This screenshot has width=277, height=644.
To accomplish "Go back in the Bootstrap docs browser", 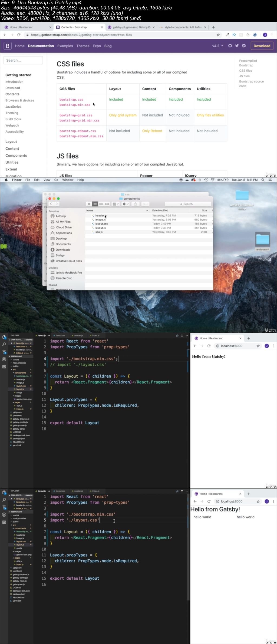I will (x=5, y=35).
